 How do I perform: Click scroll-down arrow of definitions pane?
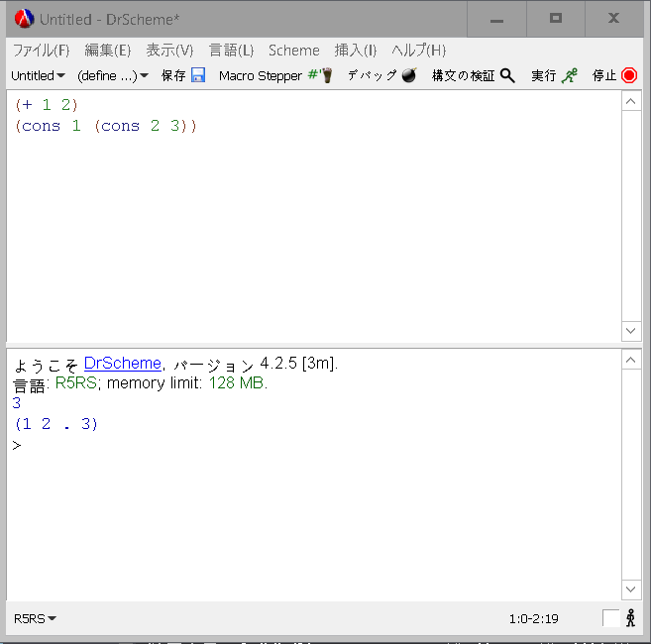pos(630,331)
